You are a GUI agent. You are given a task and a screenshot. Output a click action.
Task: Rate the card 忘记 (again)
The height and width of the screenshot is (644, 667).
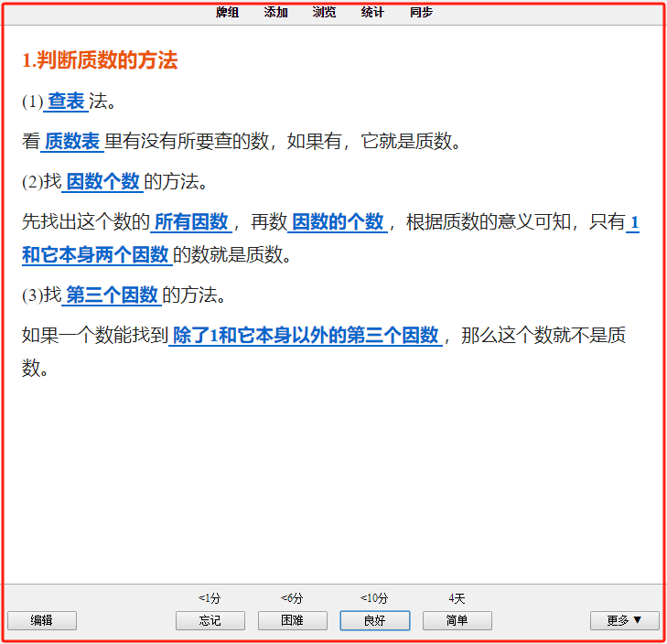210,620
